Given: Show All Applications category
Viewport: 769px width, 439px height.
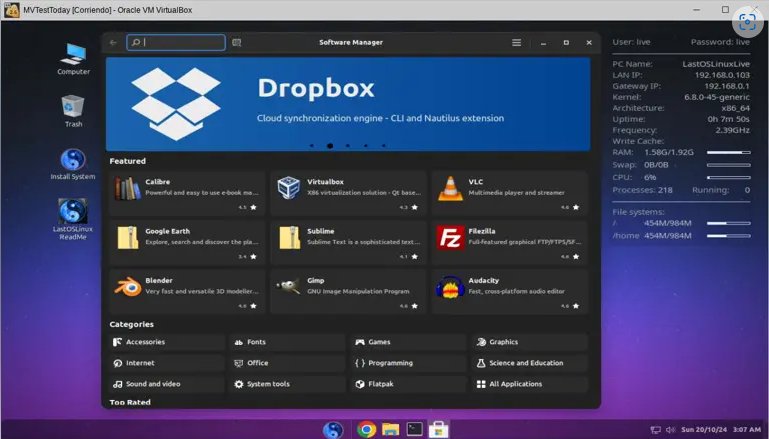Looking at the screenshot, I should click(529, 384).
